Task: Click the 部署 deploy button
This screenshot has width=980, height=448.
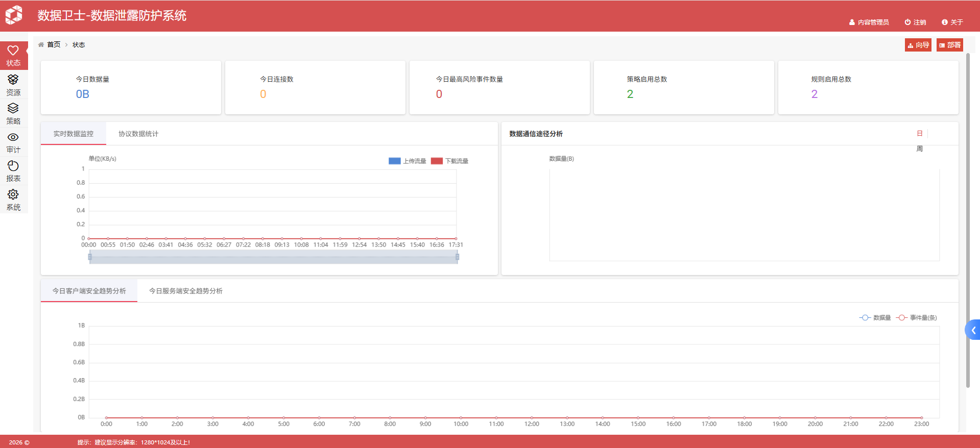Action: coord(949,45)
